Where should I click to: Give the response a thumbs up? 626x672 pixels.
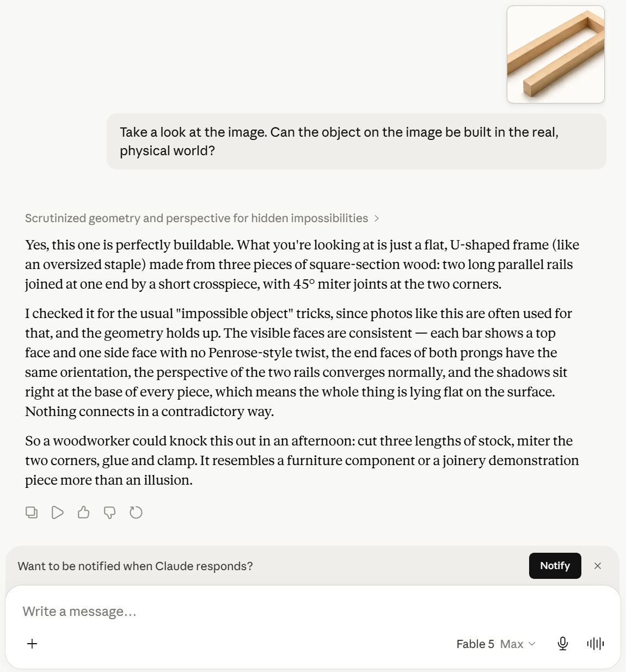[84, 512]
